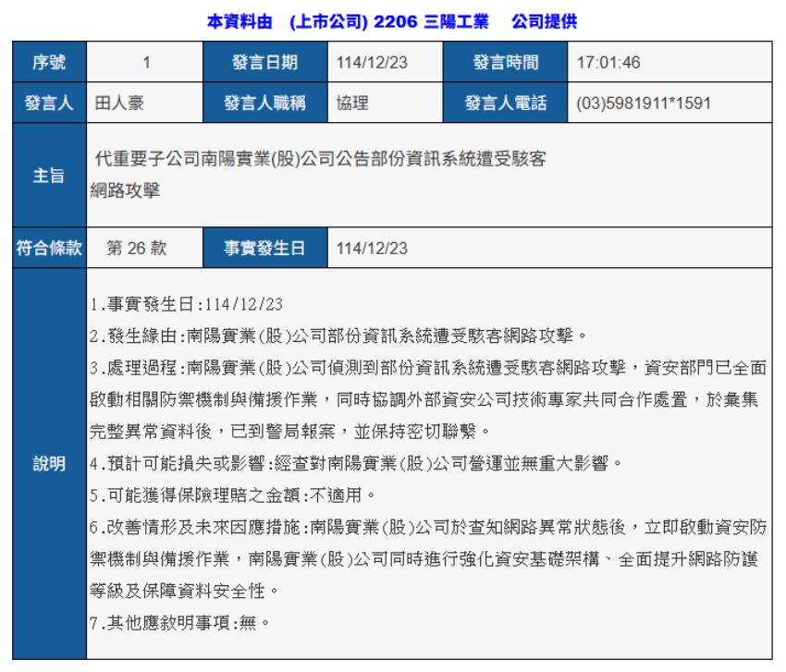Click the 發言日期 label cell
The image size is (786, 672).
pyautogui.click(x=264, y=63)
